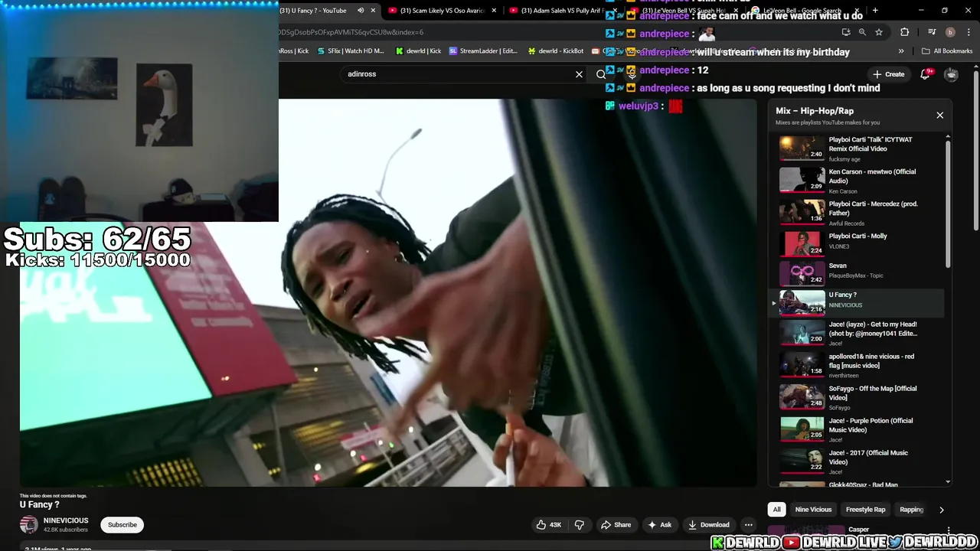This screenshot has width=980, height=551.
Task: Open options for Casper suggested video
Action: click(949, 531)
